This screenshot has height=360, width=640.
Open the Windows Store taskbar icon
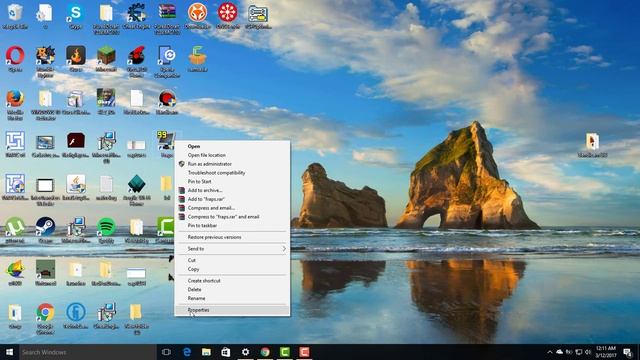226,352
